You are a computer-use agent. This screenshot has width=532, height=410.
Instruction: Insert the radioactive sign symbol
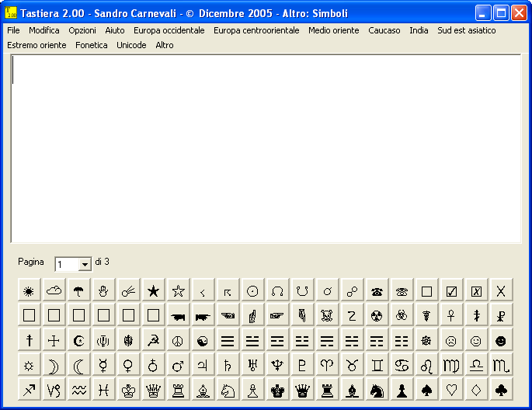(377, 315)
